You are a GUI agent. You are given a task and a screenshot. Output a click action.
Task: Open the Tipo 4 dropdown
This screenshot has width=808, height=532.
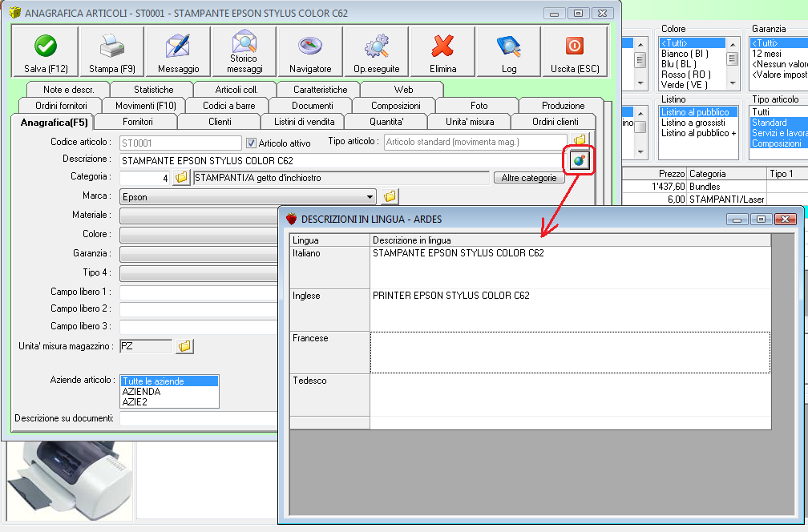click(199, 272)
